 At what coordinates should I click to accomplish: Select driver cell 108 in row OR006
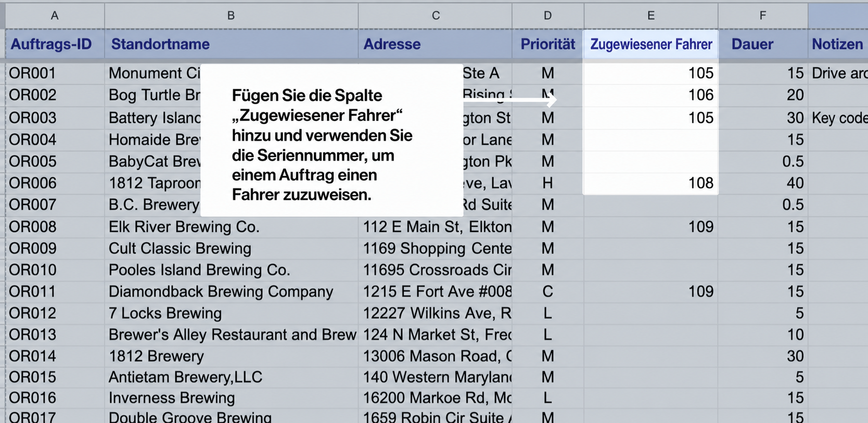[x=651, y=183]
